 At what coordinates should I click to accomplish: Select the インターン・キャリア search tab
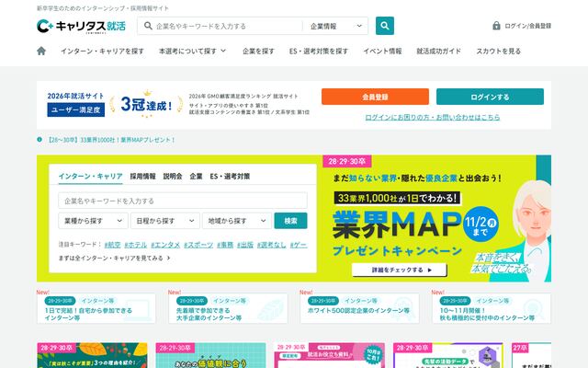(x=90, y=176)
